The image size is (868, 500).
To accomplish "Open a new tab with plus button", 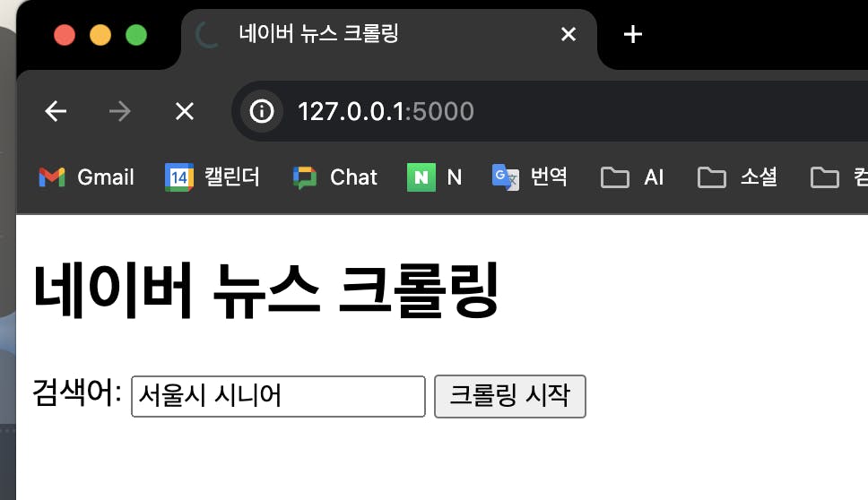I will [633, 34].
